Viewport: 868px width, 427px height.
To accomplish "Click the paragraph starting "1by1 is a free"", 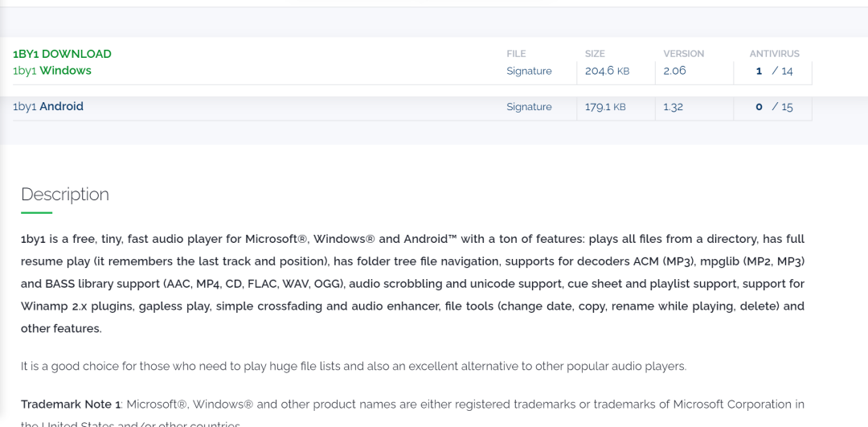I will (x=412, y=283).
